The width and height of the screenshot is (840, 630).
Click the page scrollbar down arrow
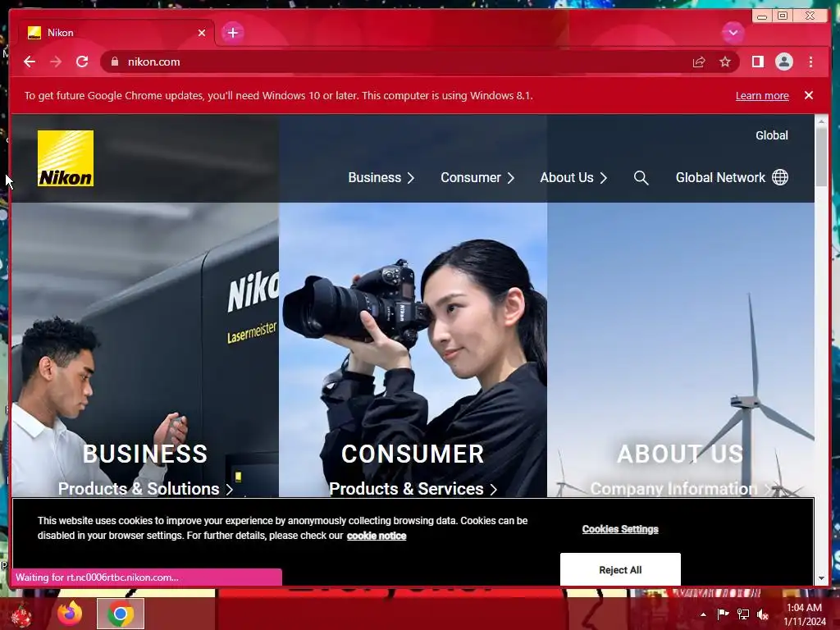pos(821,578)
